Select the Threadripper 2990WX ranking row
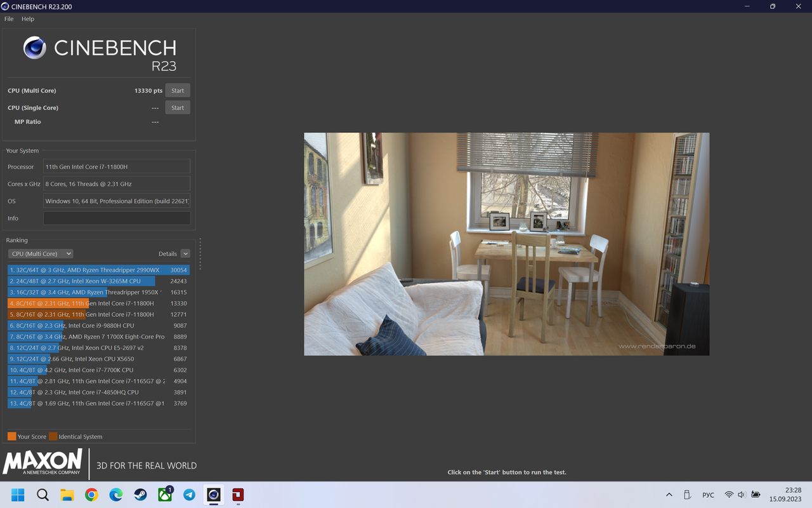Image resolution: width=812 pixels, height=508 pixels. coord(98,270)
